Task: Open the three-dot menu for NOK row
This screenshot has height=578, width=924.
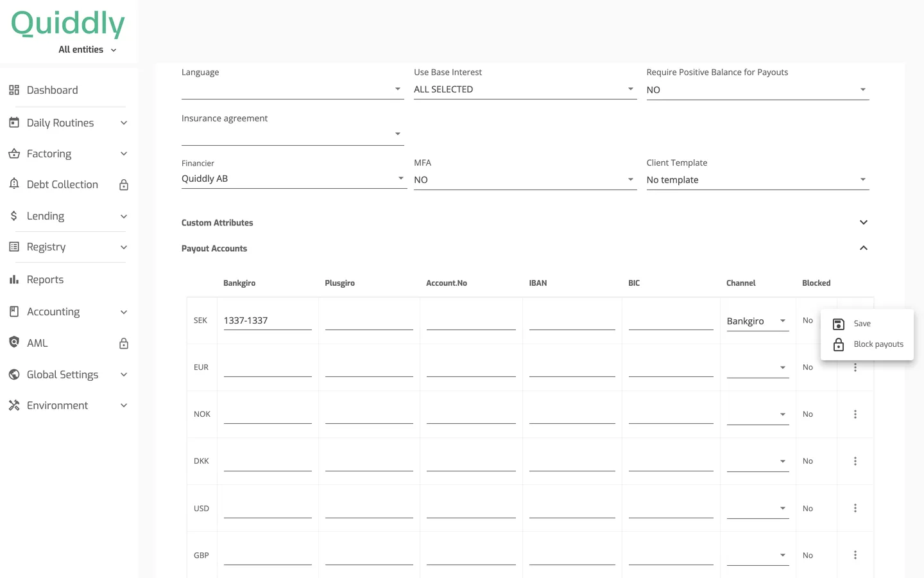Action: 855,414
